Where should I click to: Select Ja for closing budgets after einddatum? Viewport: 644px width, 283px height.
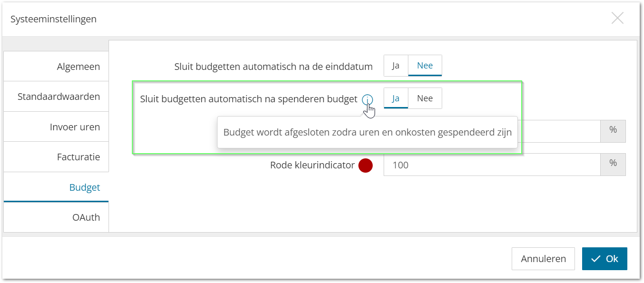pyautogui.click(x=396, y=66)
